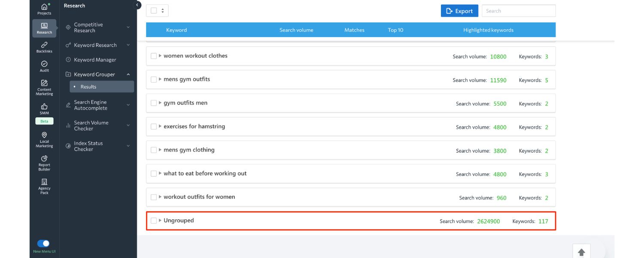The height and width of the screenshot is (258, 644).
Task: Go to Local Marketing
Action: 44,138
